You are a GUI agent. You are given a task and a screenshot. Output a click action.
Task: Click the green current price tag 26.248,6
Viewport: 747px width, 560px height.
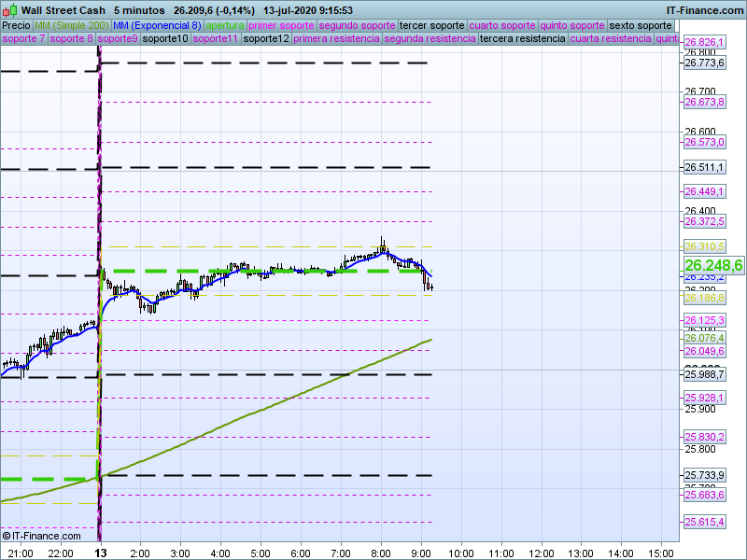[x=713, y=266]
